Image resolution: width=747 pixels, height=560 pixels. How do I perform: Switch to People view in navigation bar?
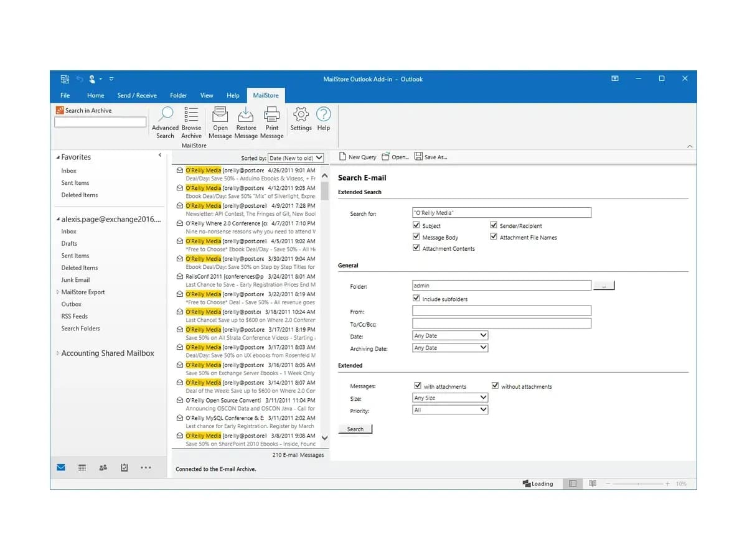[x=103, y=467]
